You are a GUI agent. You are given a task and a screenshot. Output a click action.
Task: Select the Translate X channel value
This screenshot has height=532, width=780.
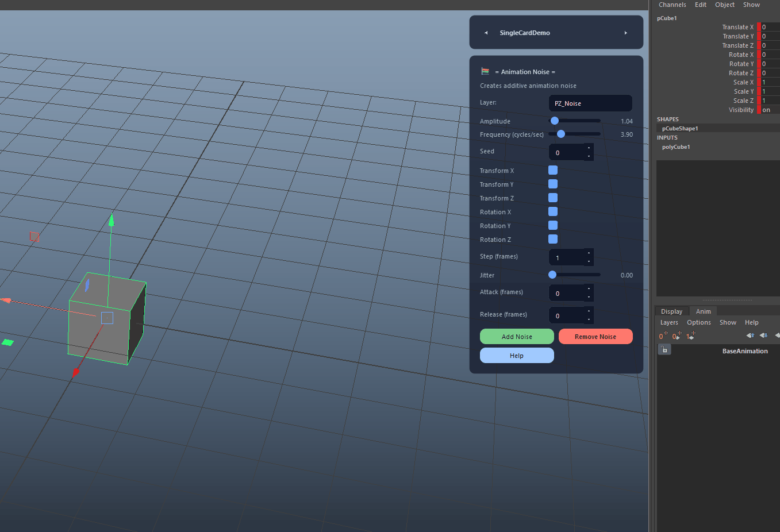770,27
